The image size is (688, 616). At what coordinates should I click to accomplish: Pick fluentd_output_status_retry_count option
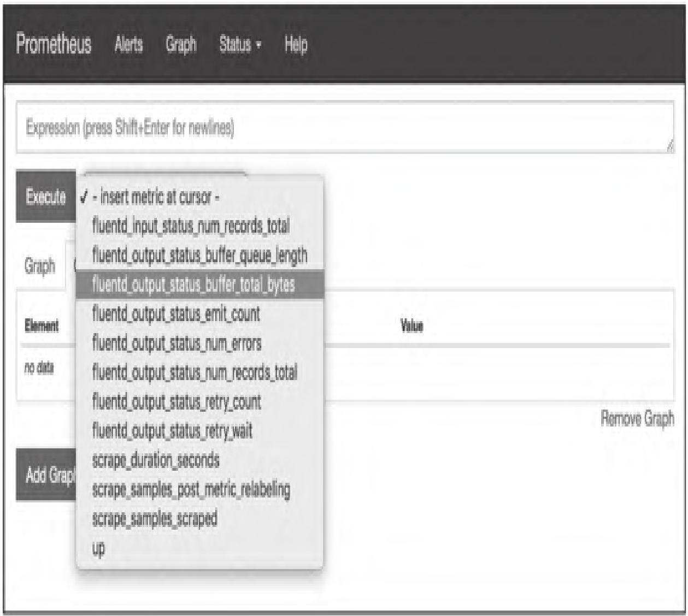177,402
